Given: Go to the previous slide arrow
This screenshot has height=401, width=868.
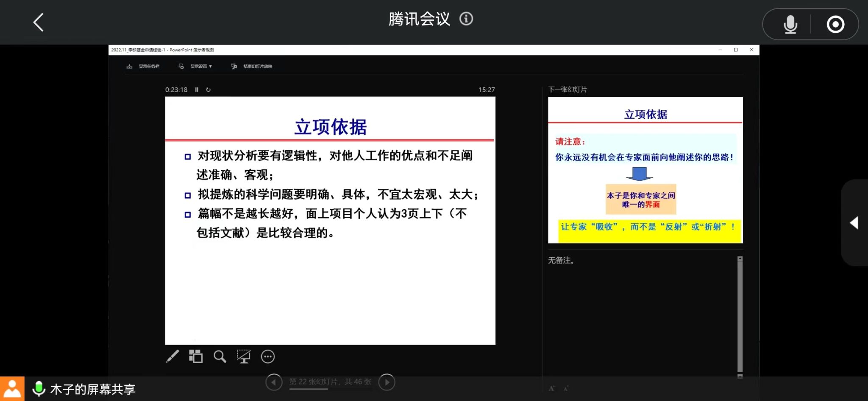Looking at the screenshot, I should tap(274, 382).
